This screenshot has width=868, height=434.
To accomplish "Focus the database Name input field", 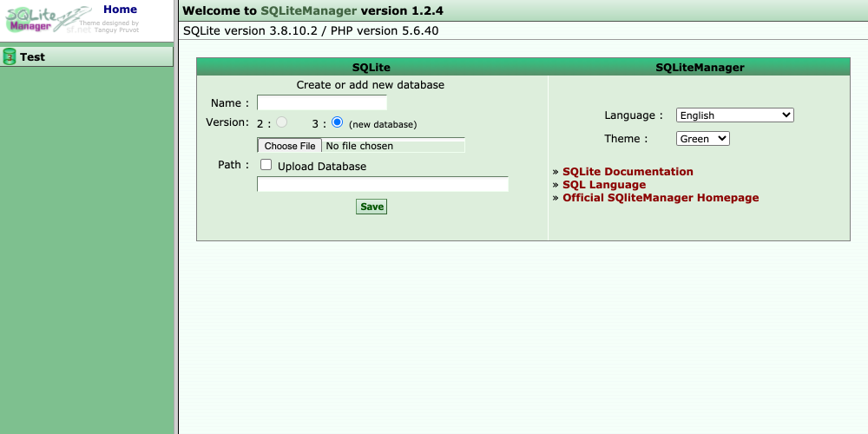I will click(x=321, y=102).
